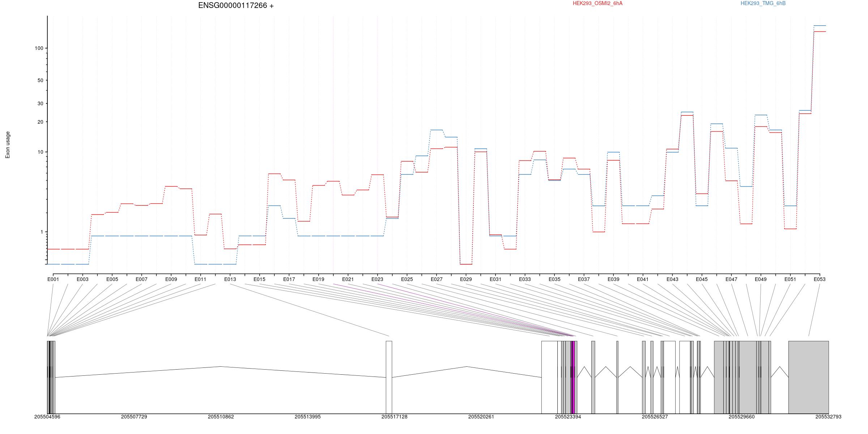This screenshot has width=868, height=434.
Task: Click y-axis tick label 100
Action: pyautogui.click(x=39, y=48)
